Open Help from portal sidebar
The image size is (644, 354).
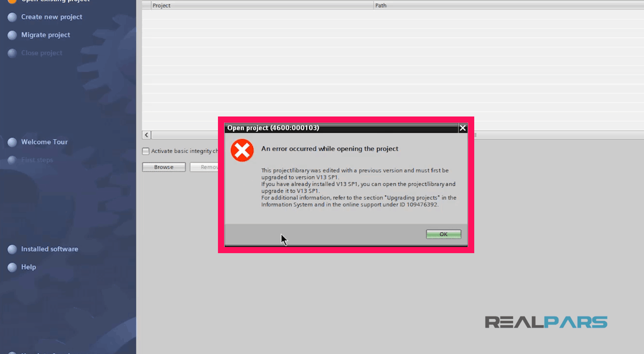pyautogui.click(x=28, y=267)
